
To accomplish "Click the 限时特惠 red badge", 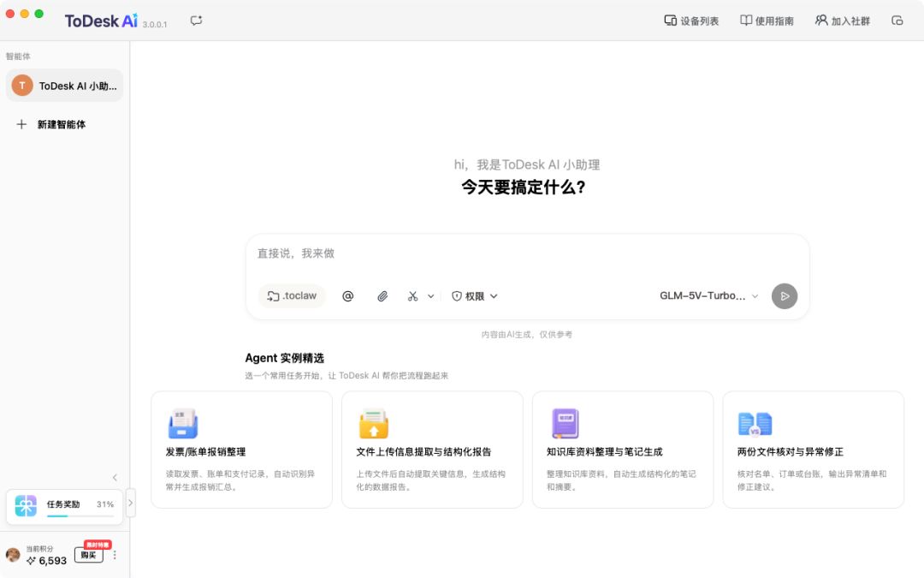I will tap(98, 545).
